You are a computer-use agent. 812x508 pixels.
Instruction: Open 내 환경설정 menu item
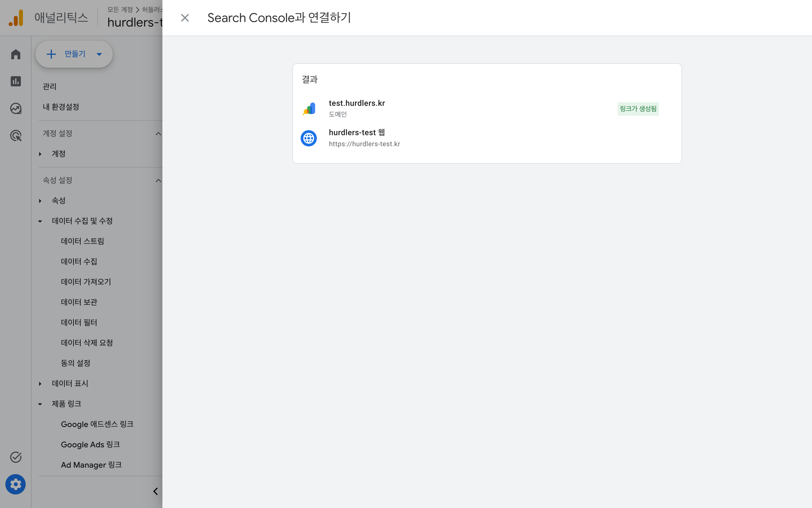tap(61, 107)
